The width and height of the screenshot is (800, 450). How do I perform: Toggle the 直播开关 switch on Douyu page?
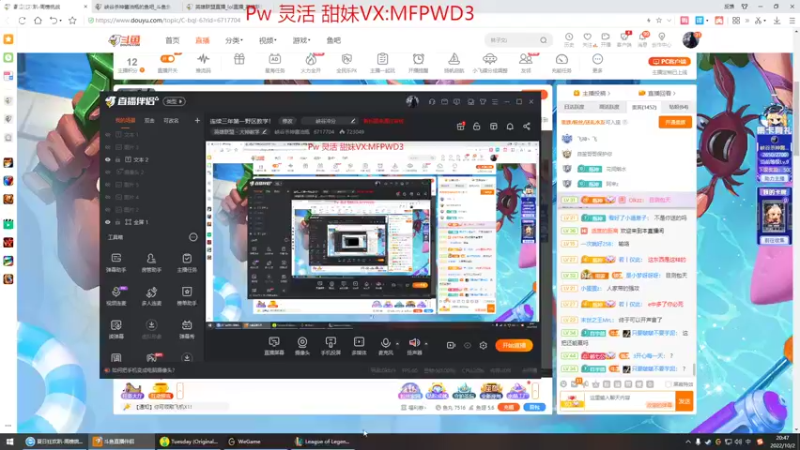pos(167,59)
